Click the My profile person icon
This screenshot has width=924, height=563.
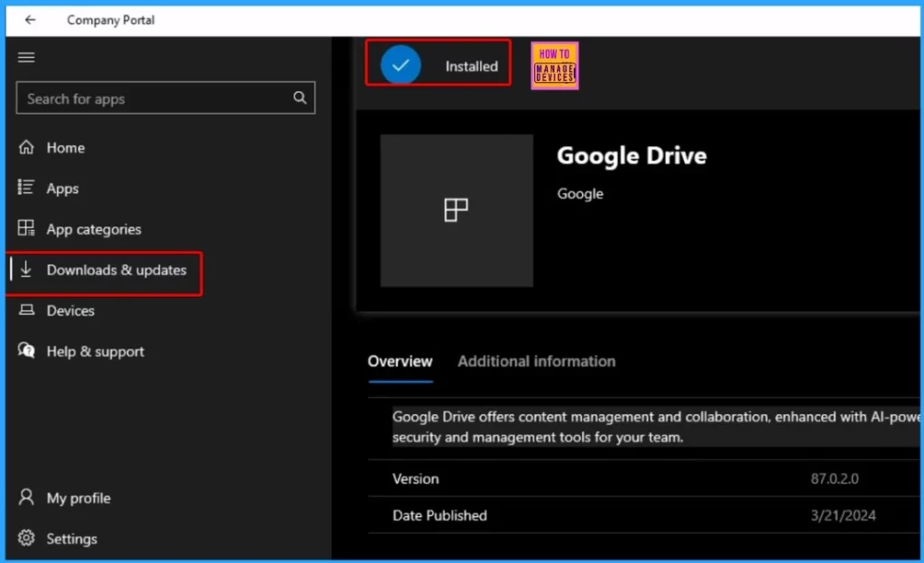tap(26, 497)
